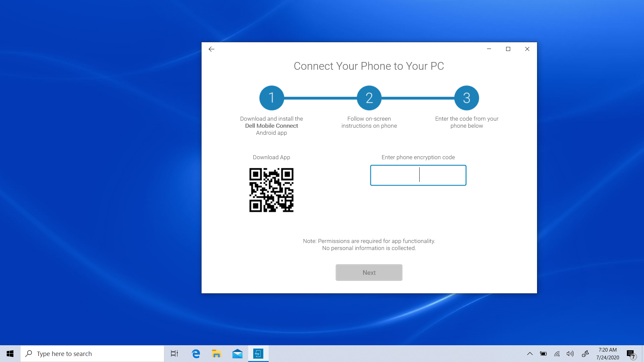Maximize the Dell Mobile Connect window
644x362 pixels.
[x=508, y=49]
